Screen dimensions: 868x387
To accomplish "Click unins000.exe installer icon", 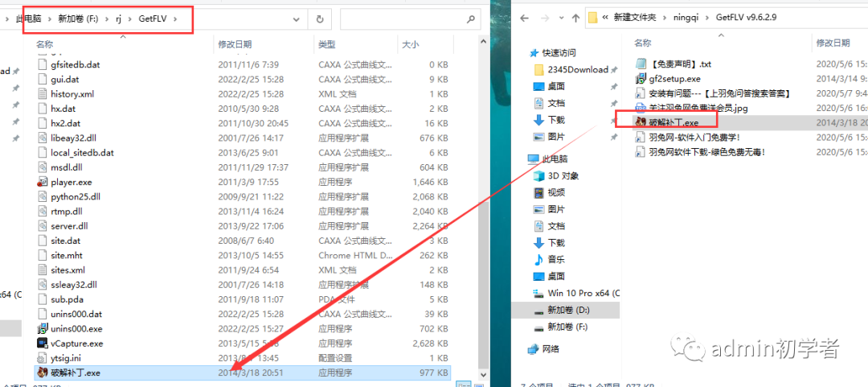I will click(x=43, y=329).
